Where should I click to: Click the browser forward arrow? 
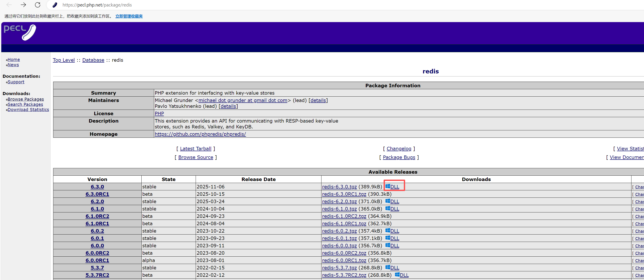[23, 5]
